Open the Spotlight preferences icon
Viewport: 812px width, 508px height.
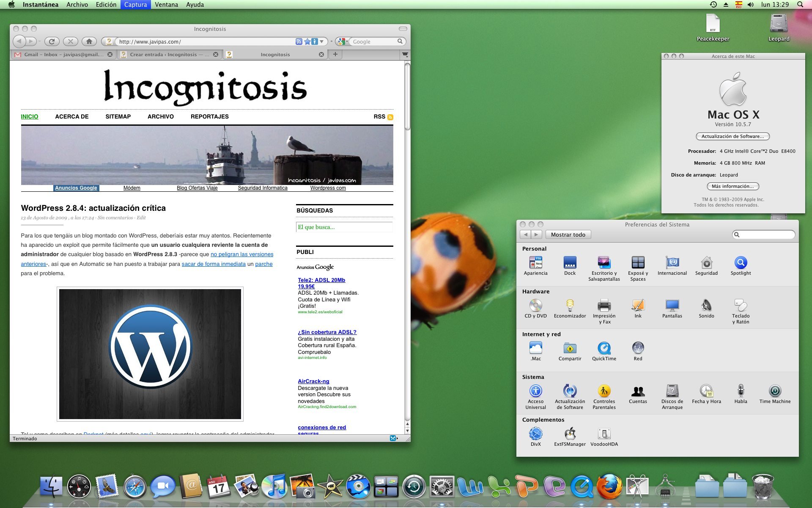pyautogui.click(x=741, y=263)
